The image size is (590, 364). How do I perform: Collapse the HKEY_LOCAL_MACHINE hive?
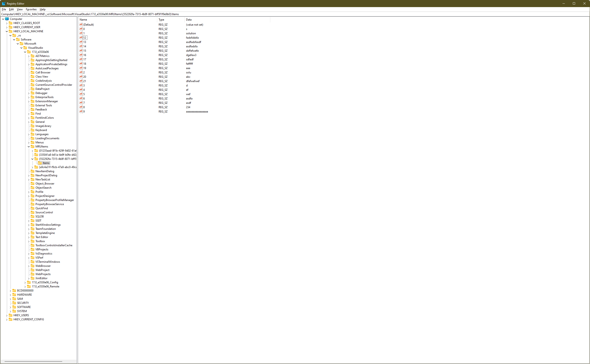(7, 31)
